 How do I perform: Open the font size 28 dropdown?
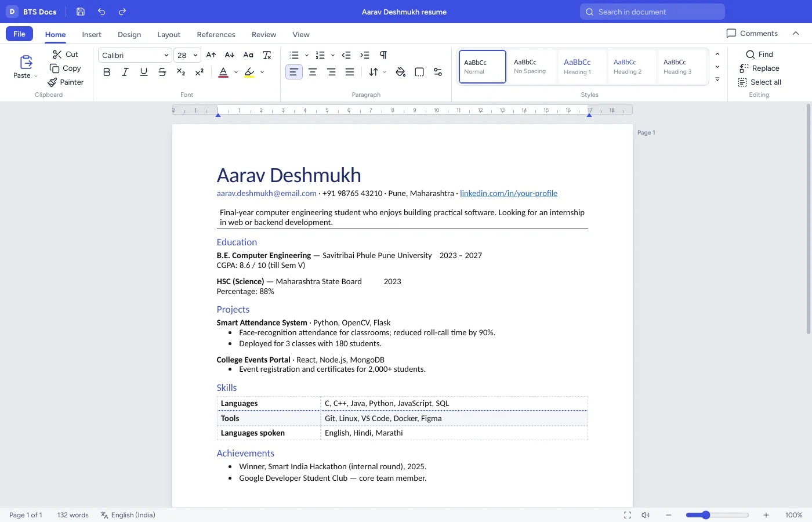[187, 55]
